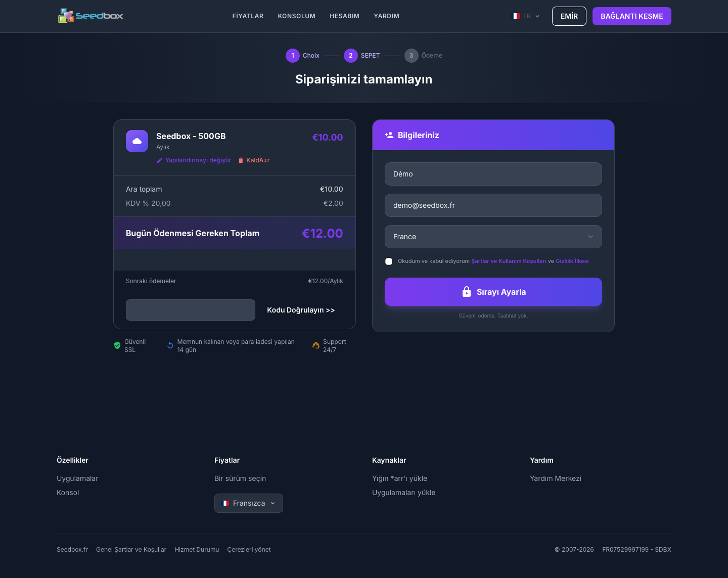Click the Sırayı Ayarla button

[493, 292]
